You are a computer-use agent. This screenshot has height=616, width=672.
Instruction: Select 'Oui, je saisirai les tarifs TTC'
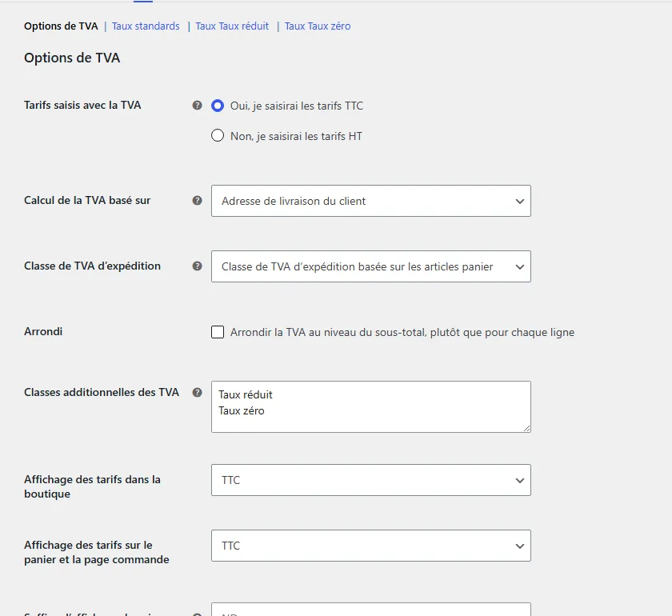click(x=218, y=106)
